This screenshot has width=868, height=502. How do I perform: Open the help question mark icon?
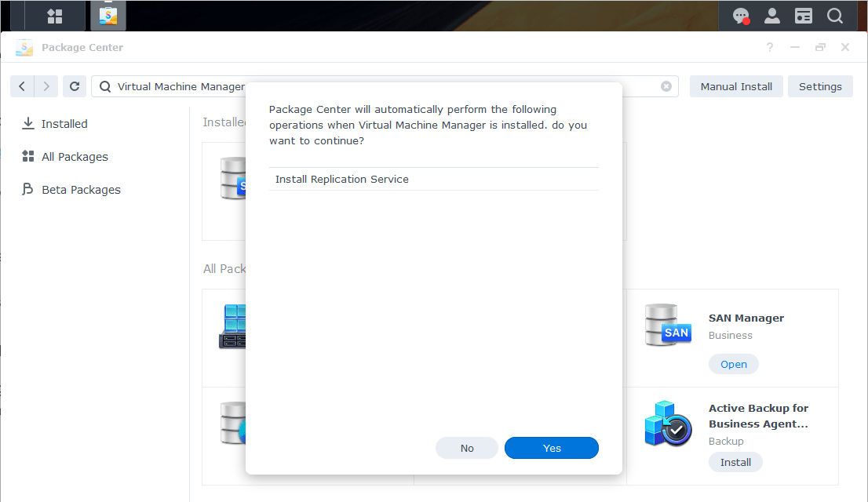tap(769, 47)
